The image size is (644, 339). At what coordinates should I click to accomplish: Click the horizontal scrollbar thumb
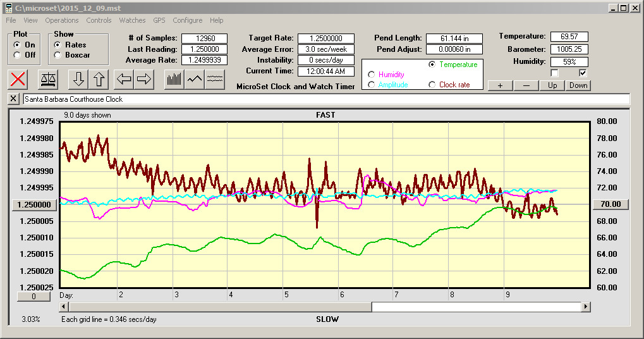pyautogui.click(x=220, y=307)
